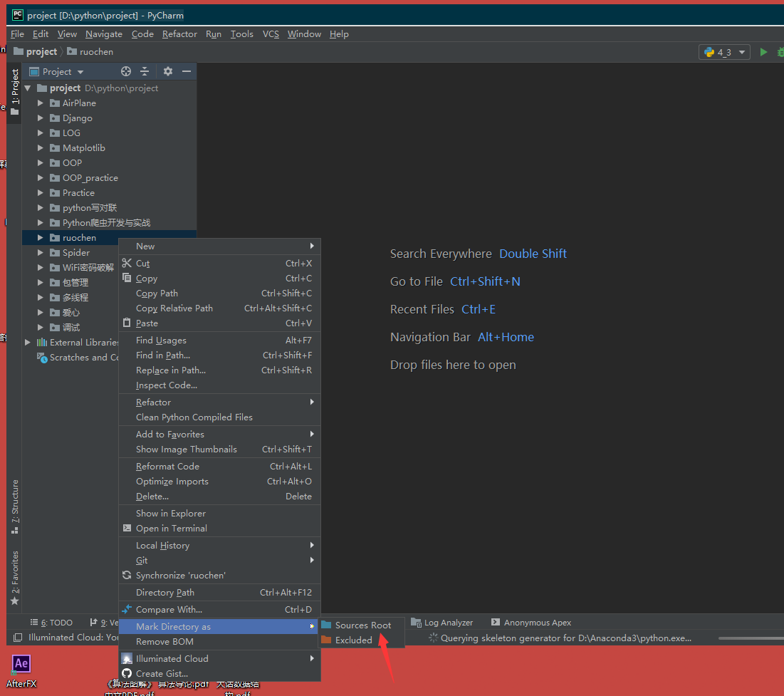
Task: Click the Illuminated Cloud status message
Action: point(73,638)
